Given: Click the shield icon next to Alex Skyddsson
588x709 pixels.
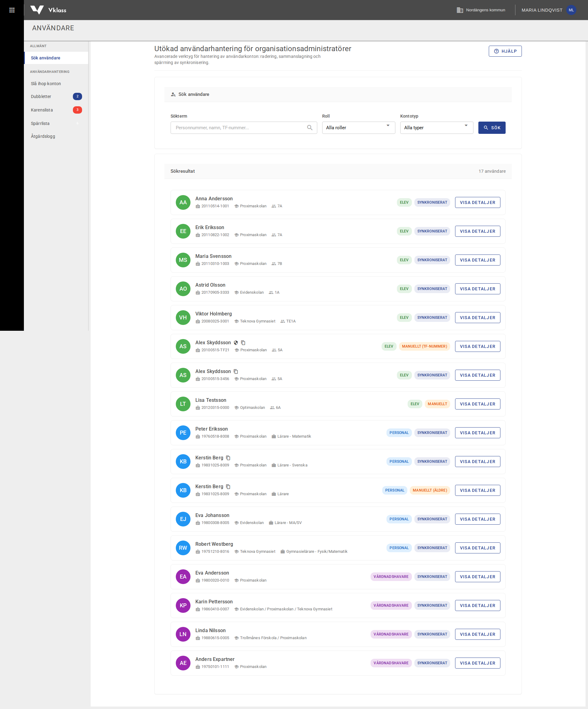Looking at the screenshot, I should point(236,342).
